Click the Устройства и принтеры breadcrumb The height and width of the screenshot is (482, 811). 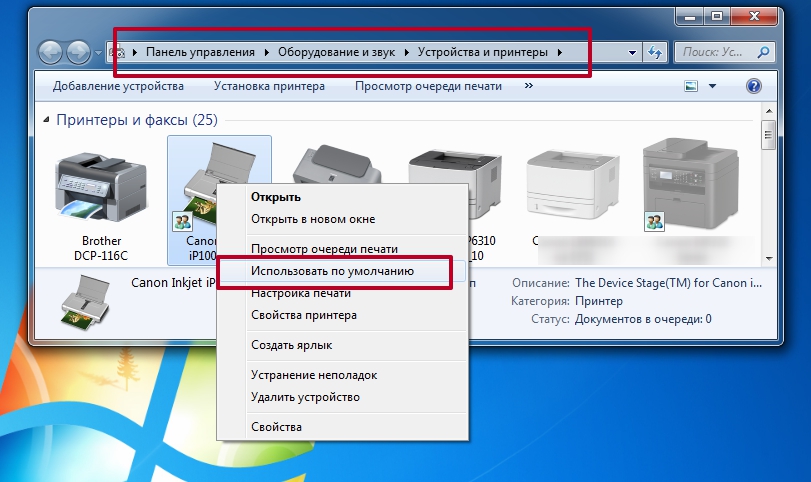pos(483,52)
